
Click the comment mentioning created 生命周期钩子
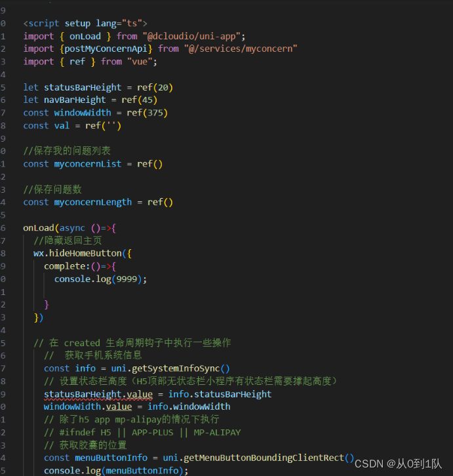(x=132, y=343)
